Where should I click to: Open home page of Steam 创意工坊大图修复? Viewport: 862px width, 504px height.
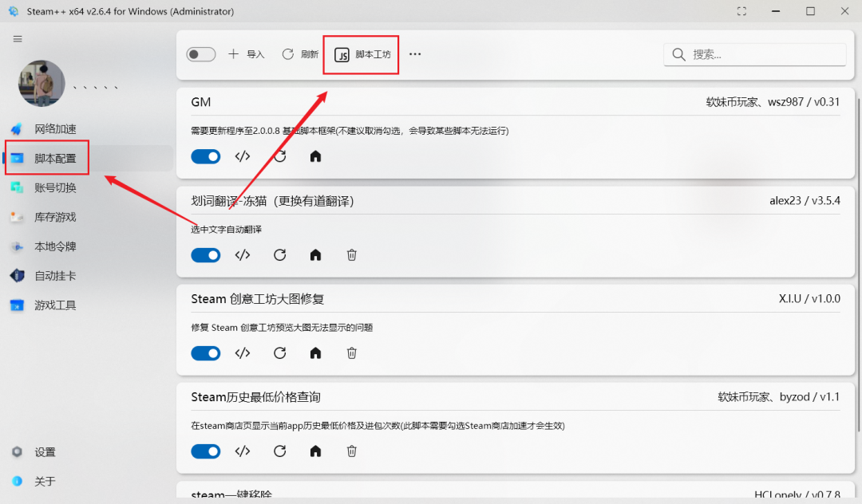[x=315, y=353]
